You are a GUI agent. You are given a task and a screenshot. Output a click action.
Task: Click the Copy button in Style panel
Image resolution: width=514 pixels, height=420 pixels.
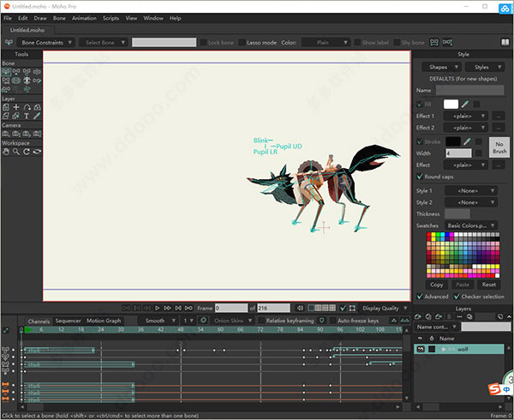(x=436, y=285)
